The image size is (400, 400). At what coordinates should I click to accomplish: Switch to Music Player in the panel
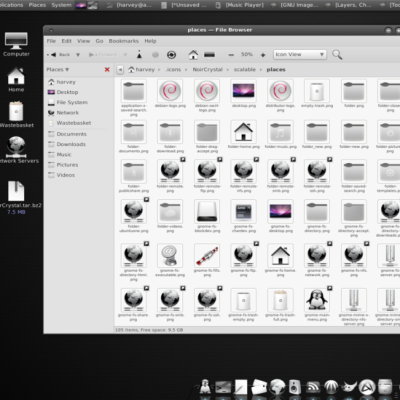(x=240, y=5)
